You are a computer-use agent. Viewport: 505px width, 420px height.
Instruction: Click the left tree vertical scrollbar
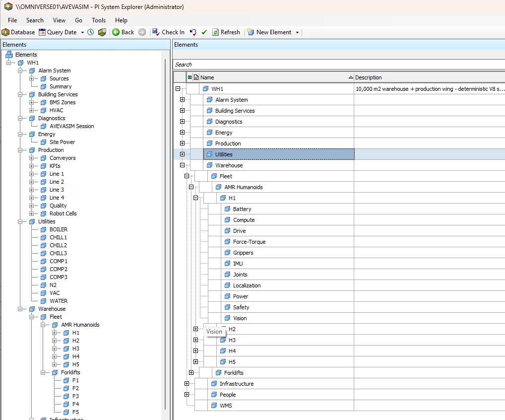coord(165,234)
